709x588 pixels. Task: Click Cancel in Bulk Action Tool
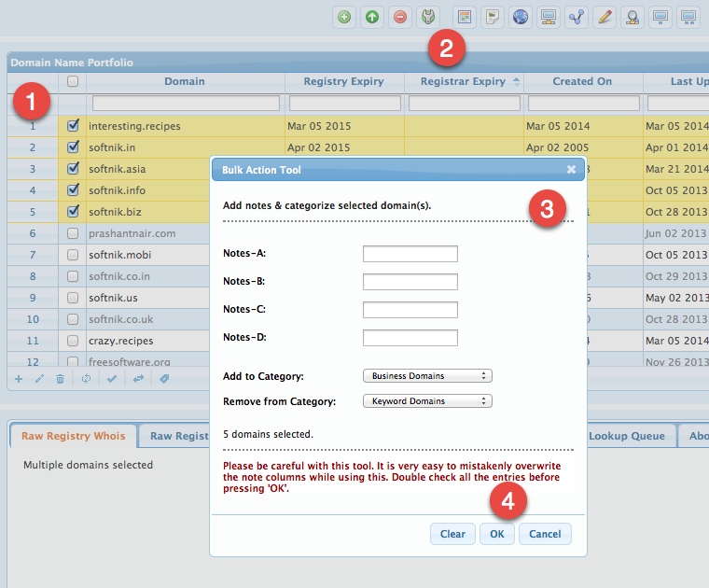click(545, 534)
